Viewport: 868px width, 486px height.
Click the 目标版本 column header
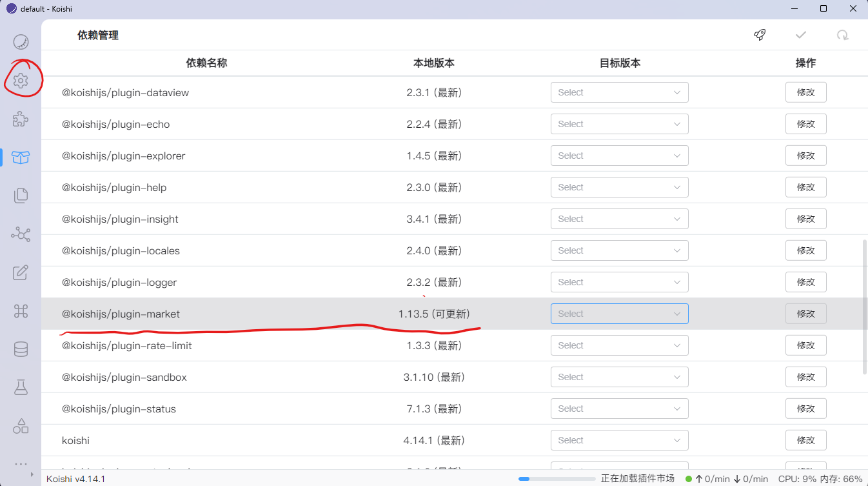pyautogui.click(x=620, y=63)
